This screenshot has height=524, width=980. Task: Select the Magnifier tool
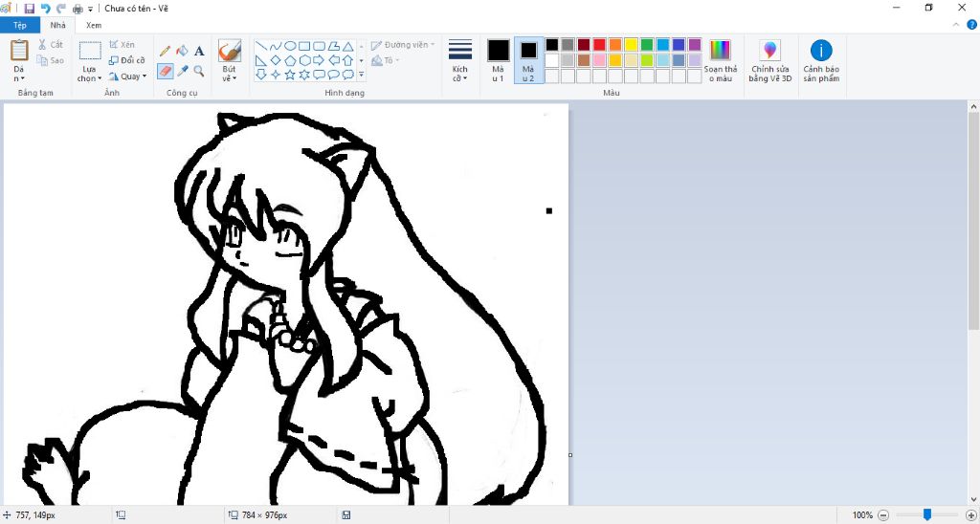(x=199, y=71)
